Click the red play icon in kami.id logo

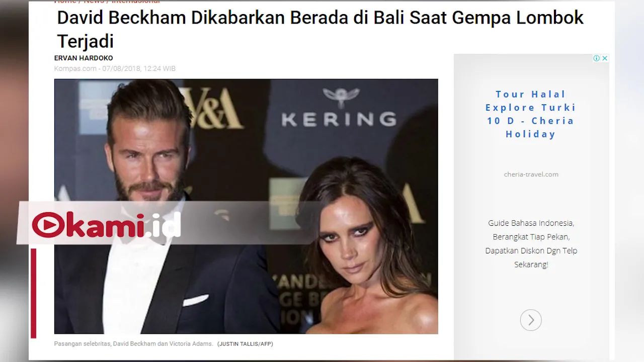click(x=49, y=225)
